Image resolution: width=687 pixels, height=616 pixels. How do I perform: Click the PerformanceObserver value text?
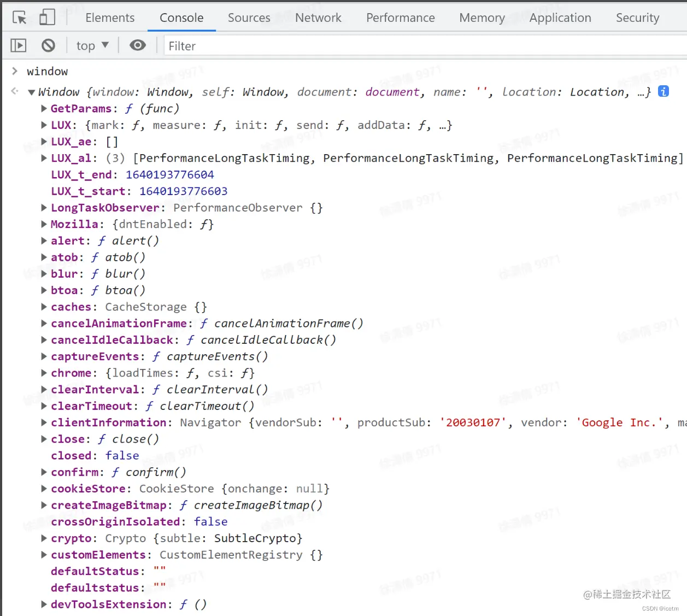238,208
